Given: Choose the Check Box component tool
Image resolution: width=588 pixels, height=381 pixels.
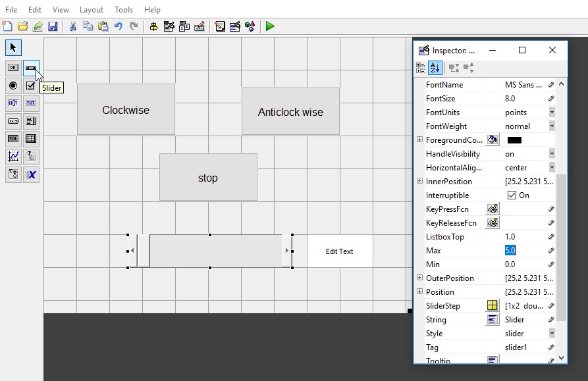Looking at the screenshot, I should pyautogui.click(x=31, y=86).
